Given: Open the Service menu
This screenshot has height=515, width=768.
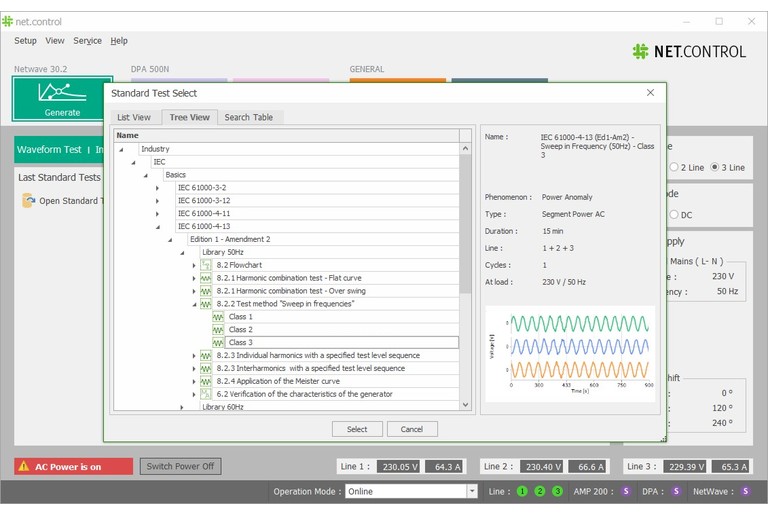Looking at the screenshot, I should (x=88, y=41).
